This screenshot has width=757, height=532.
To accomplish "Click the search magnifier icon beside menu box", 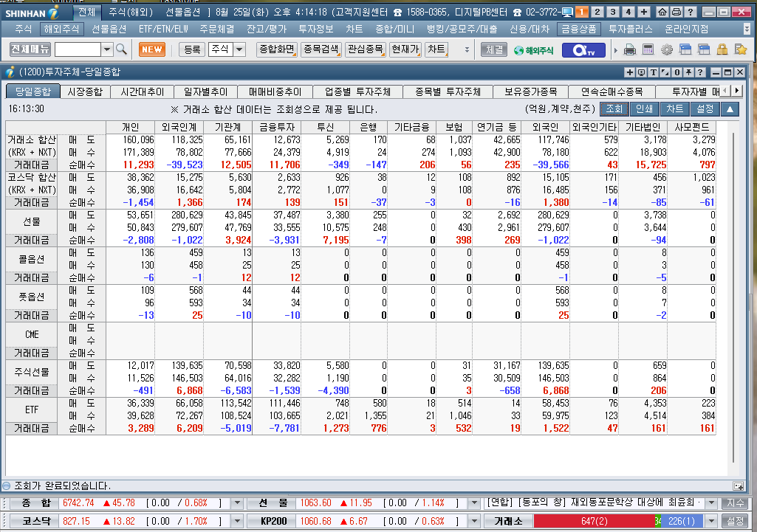I will pos(121,49).
